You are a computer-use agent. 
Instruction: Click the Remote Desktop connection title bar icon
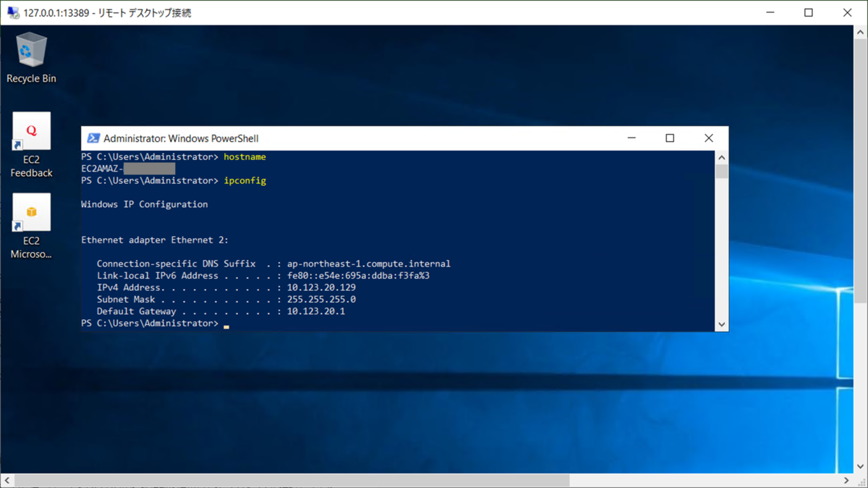tap(13, 13)
